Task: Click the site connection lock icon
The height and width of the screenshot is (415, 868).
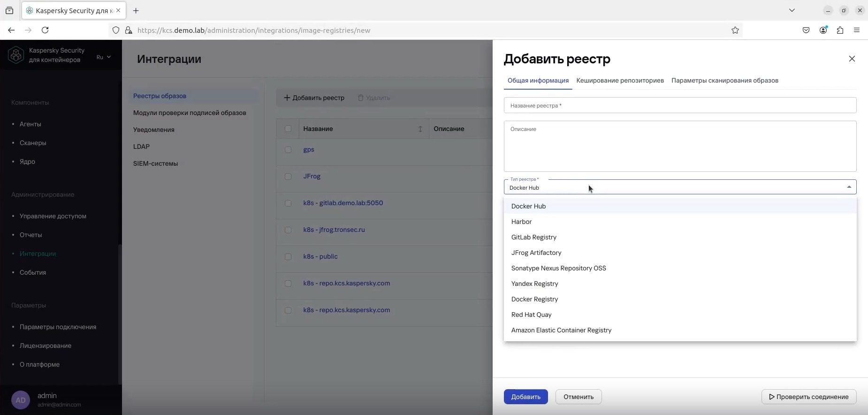Action: 129,30
